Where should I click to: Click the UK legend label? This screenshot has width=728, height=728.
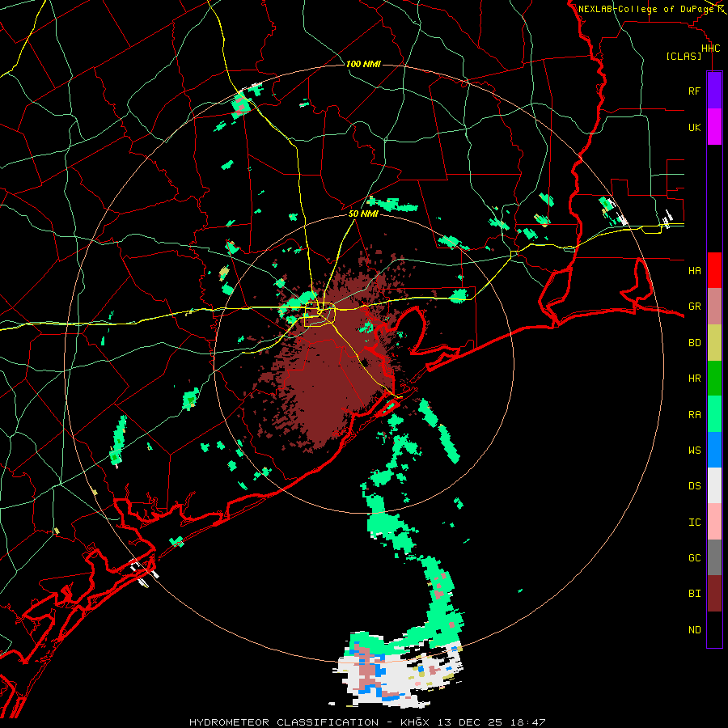point(694,127)
